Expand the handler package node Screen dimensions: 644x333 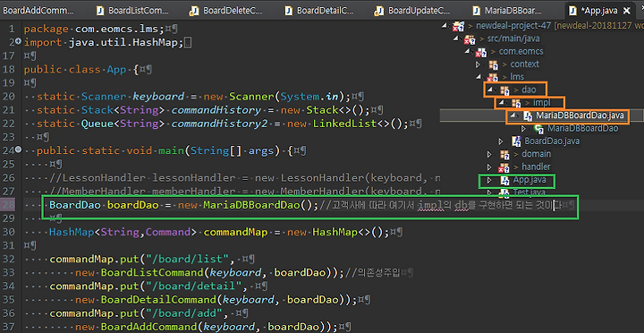(x=489, y=167)
